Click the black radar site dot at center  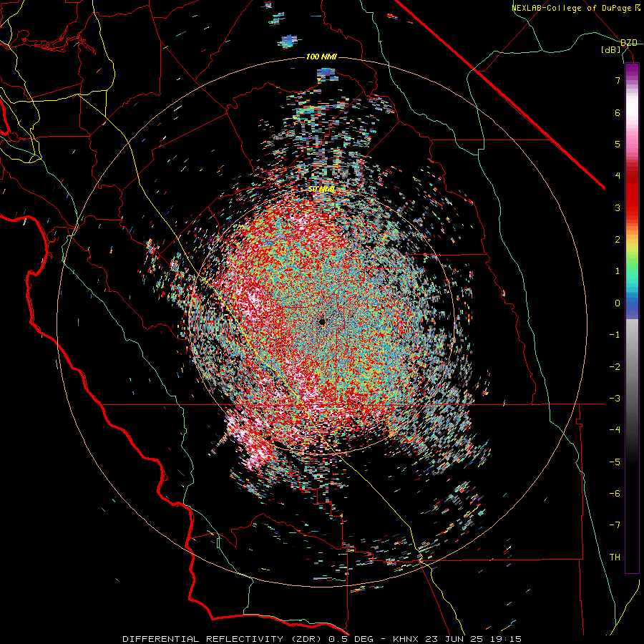click(x=321, y=321)
